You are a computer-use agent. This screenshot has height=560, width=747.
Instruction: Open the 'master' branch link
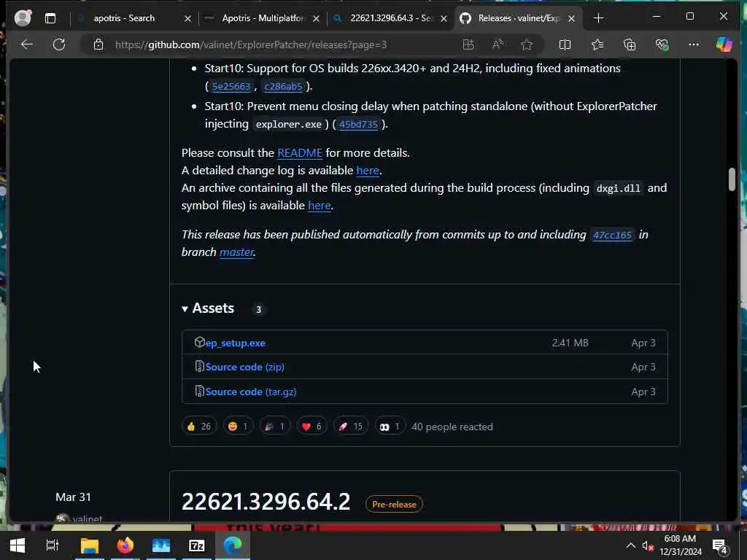(236, 252)
